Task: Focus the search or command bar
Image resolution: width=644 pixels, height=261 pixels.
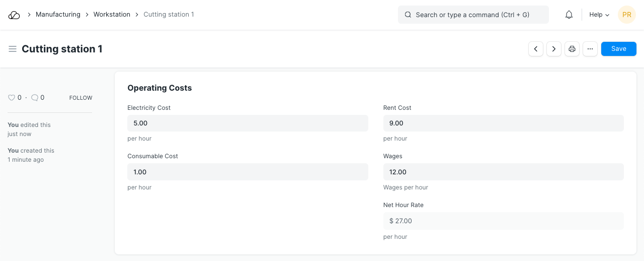Action: pos(473,15)
